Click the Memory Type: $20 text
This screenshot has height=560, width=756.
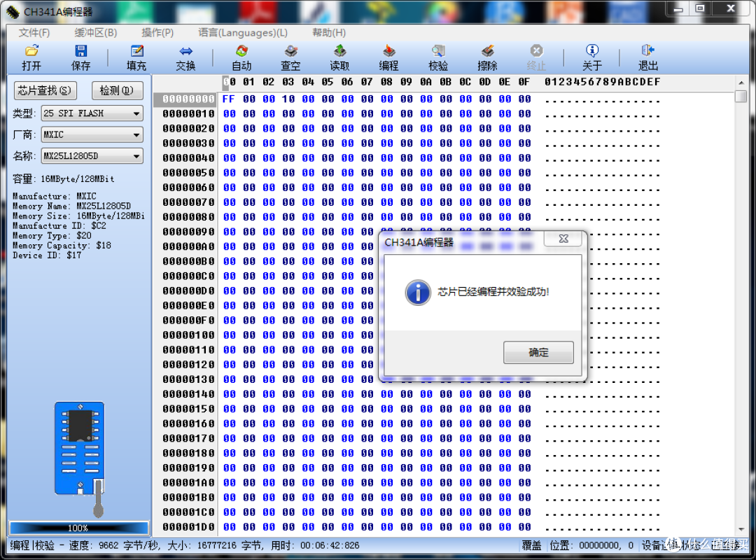click(52, 236)
